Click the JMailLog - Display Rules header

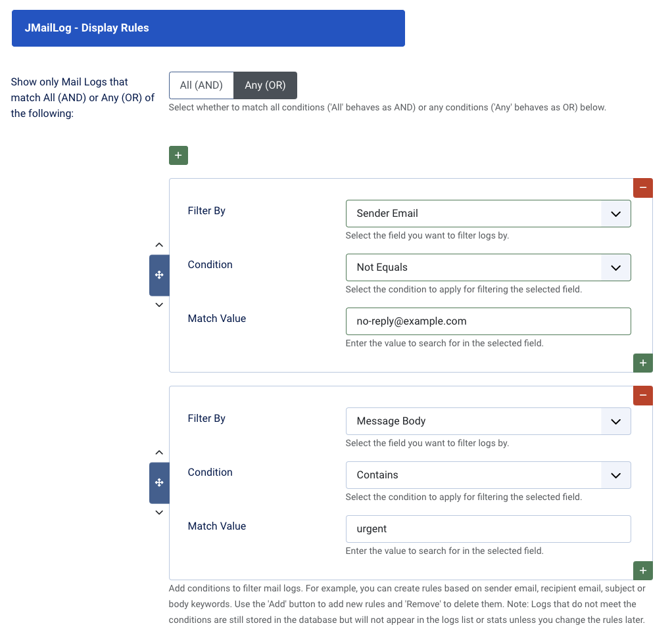point(208,28)
